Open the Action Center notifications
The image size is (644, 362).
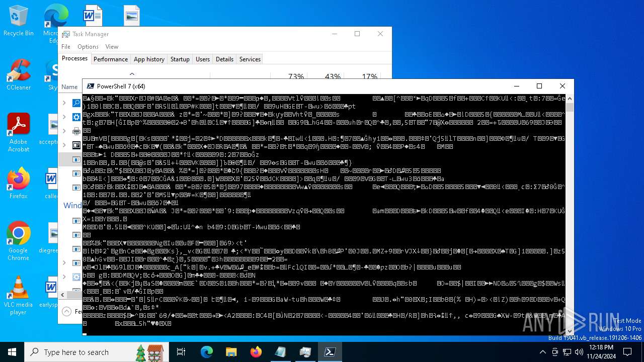click(627, 352)
